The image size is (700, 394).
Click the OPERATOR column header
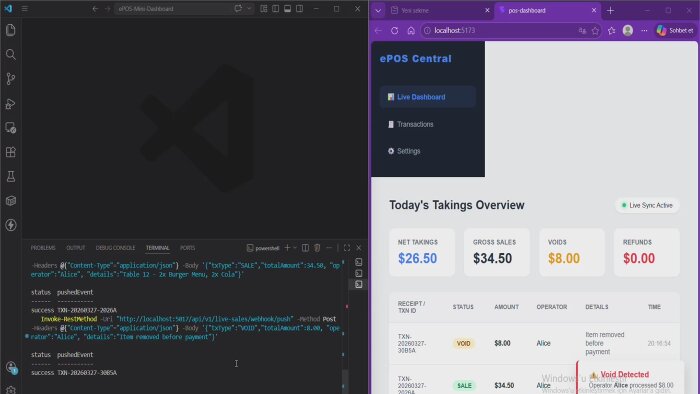point(552,307)
